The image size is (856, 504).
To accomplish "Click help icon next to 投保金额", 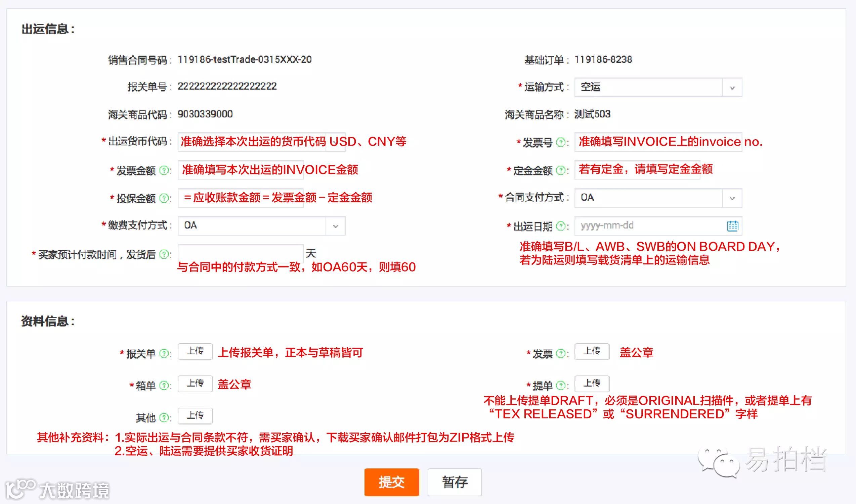I will (x=164, y=198).
